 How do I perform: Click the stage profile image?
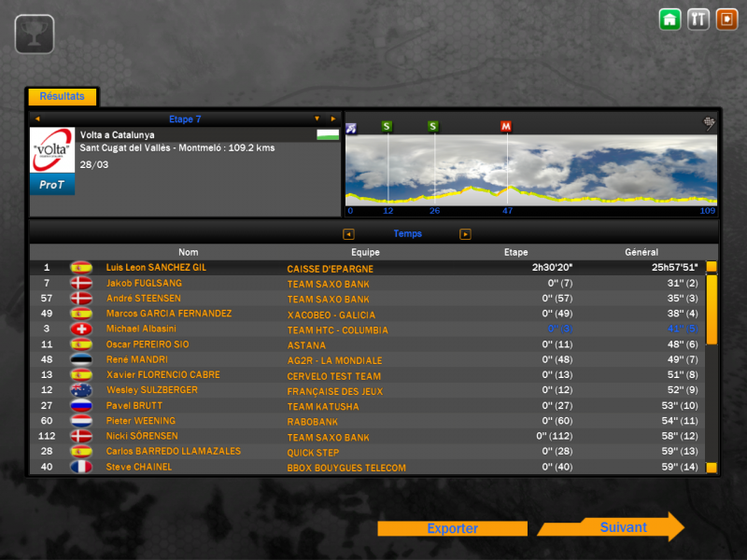(x=531, y=171)
